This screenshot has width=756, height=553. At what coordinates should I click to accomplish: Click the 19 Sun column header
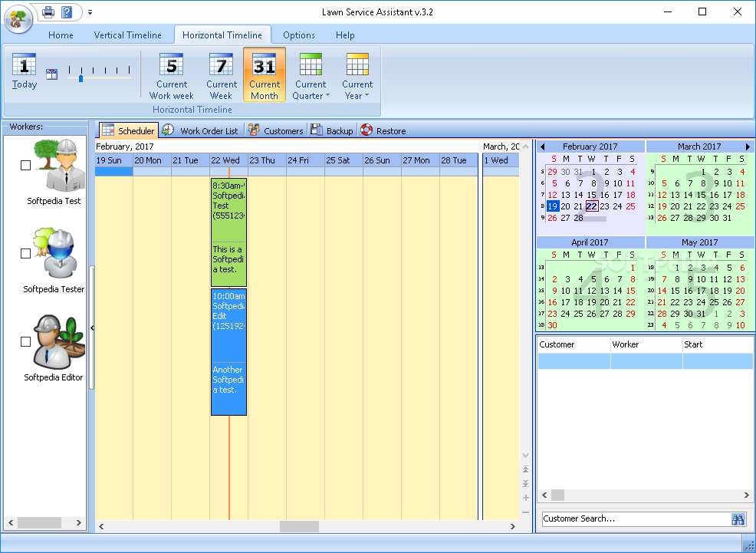[x=113, y=160]
